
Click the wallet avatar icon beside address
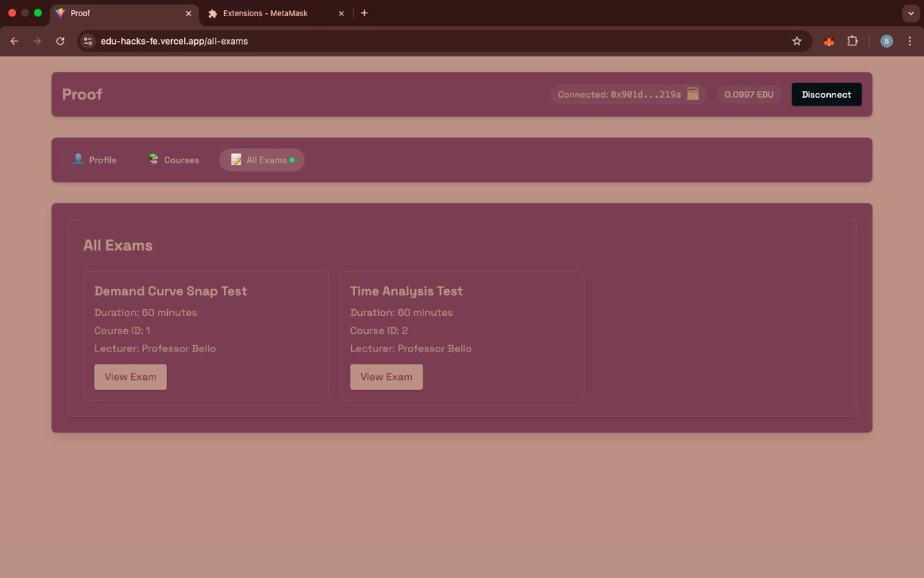(x=693, y=94)
